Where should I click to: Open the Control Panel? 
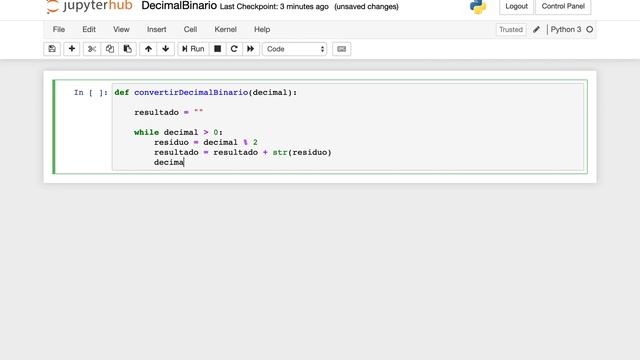[x=563, y=7]
